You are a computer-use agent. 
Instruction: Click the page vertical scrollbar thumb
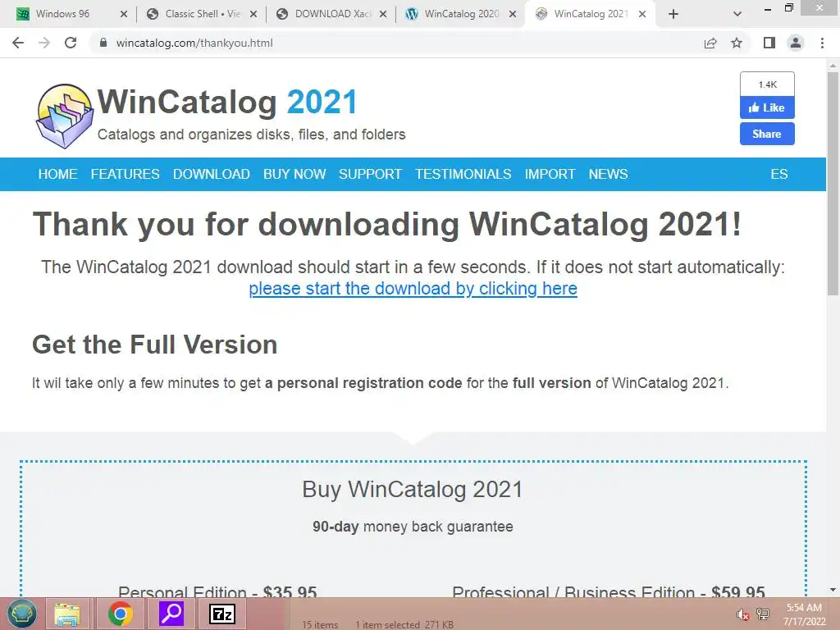pos(833,183)
